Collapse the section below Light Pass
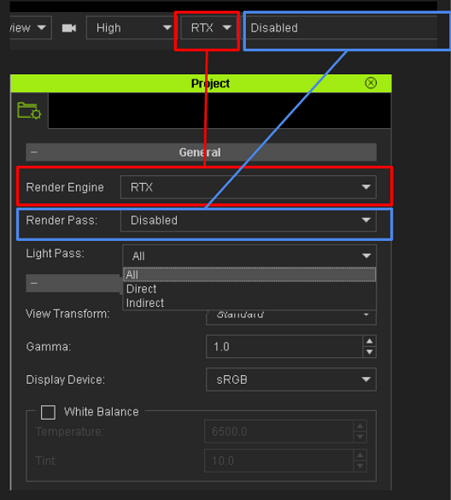 pyautogui.click(x=34, y=283)
